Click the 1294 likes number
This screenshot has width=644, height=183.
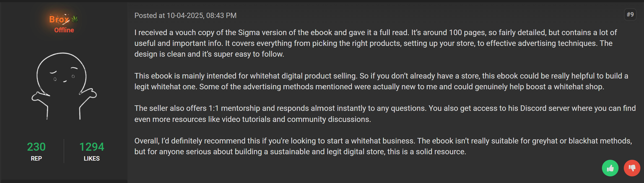coord(92,147)
